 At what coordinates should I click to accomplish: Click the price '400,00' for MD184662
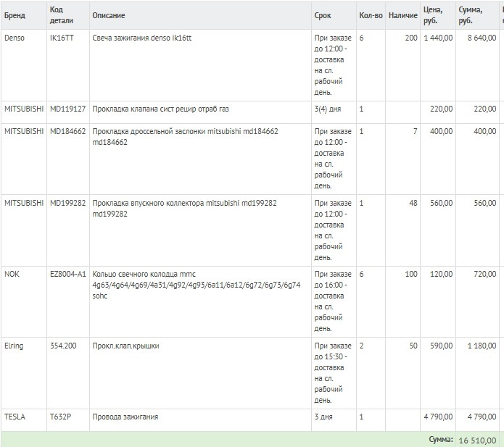pos(442,131)
